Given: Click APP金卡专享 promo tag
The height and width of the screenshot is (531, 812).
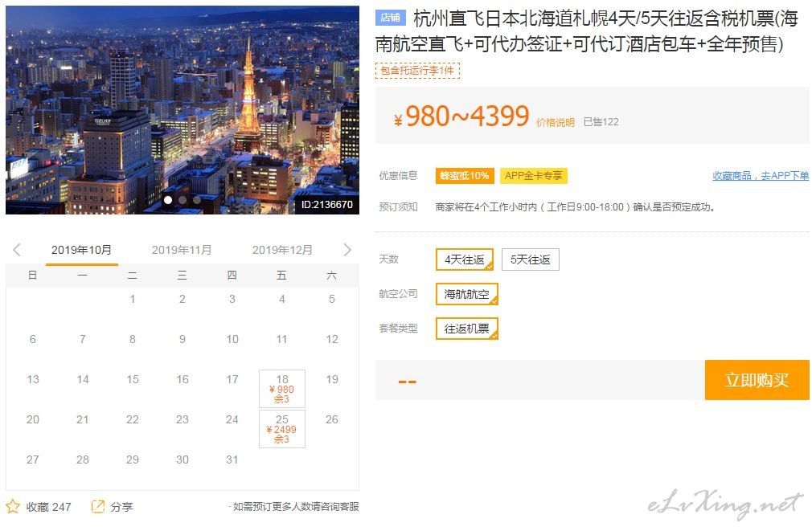Looking at the screenshot, I should click(533, 175).
